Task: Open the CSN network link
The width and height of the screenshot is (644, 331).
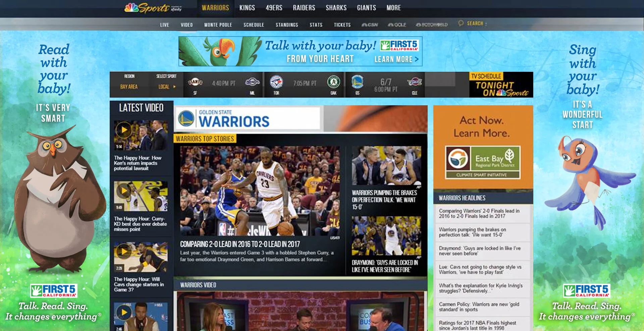Action: point(369,25)
